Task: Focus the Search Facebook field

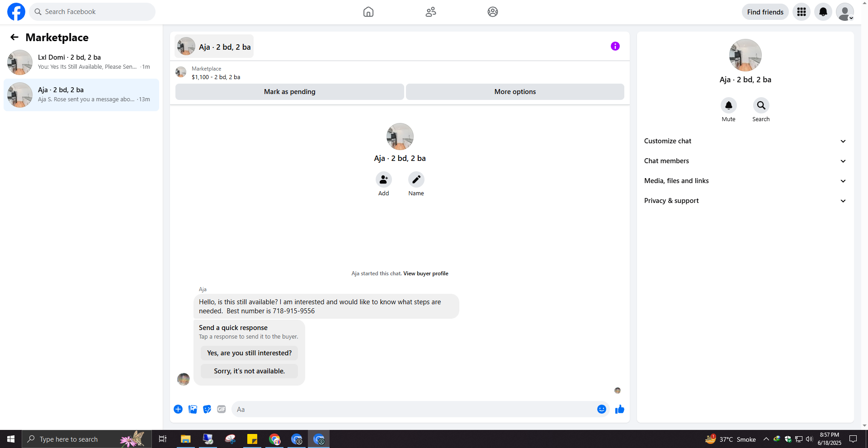Action: click(92, 12)
